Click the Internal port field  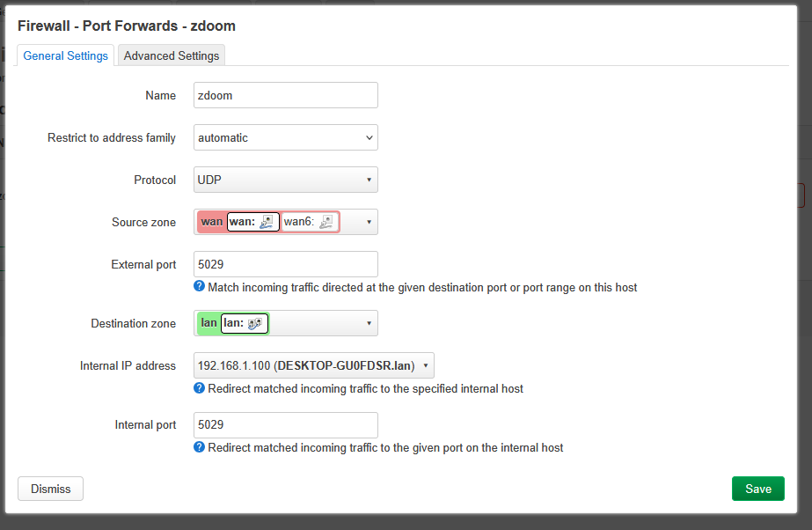click(285, 425)
